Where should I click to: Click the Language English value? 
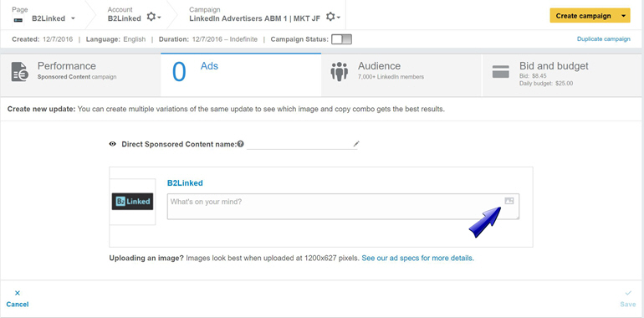(135, 39)
